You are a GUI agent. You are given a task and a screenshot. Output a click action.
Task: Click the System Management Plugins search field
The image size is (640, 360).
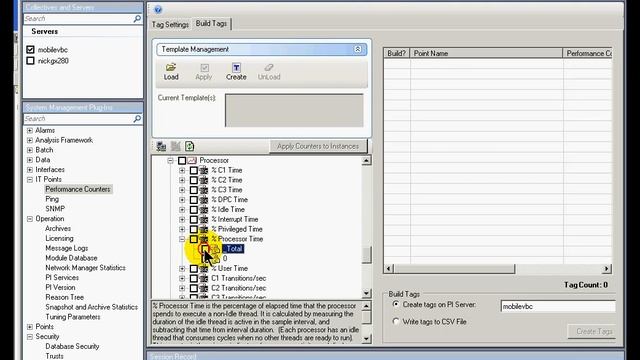[78, 119]
